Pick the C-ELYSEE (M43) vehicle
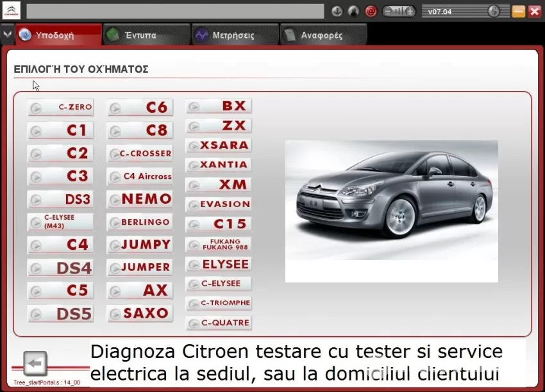The width and height of the screenshot is (545, 392). pyautogui.click(x=61, y=222)
